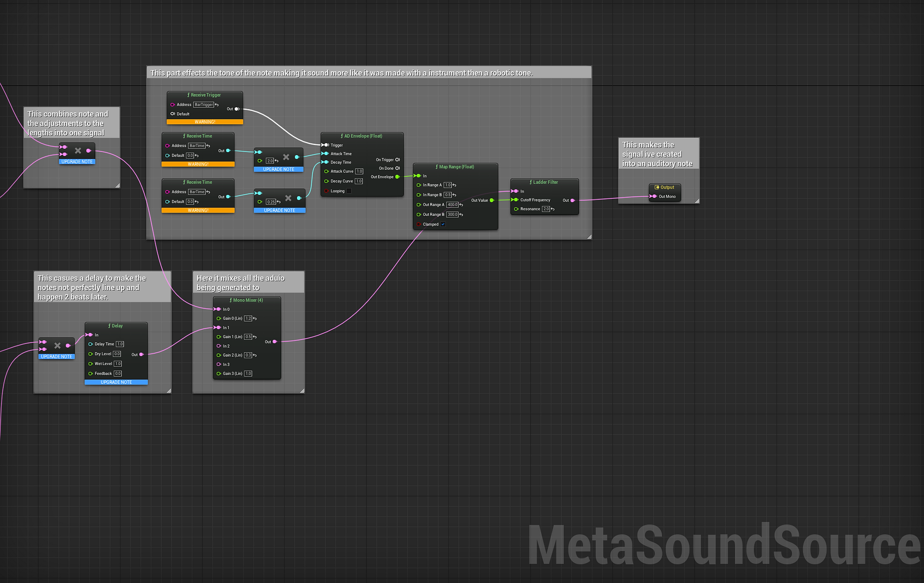Edit the 0.25 multiplier value field

271,202
